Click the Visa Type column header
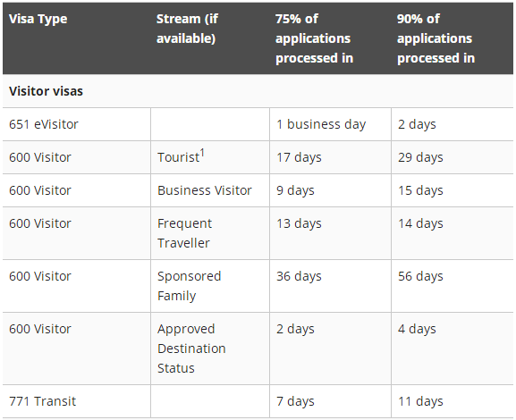The image size is (516, 420). pyautogui.click(x=38, y=19)
